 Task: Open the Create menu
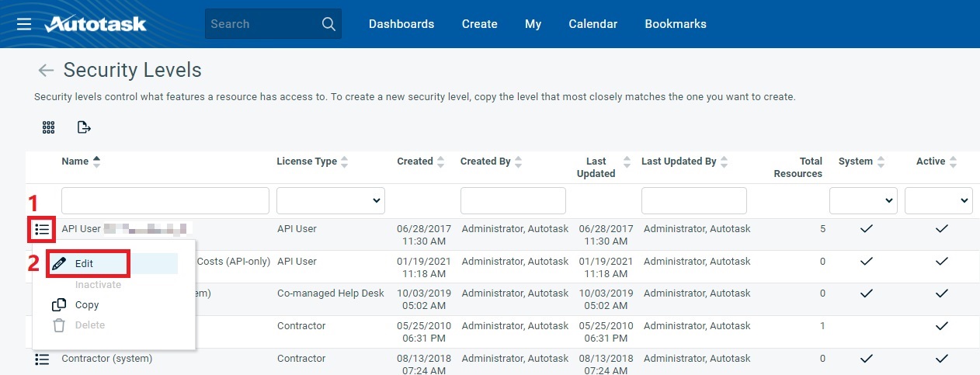click(x=479, y=24)
